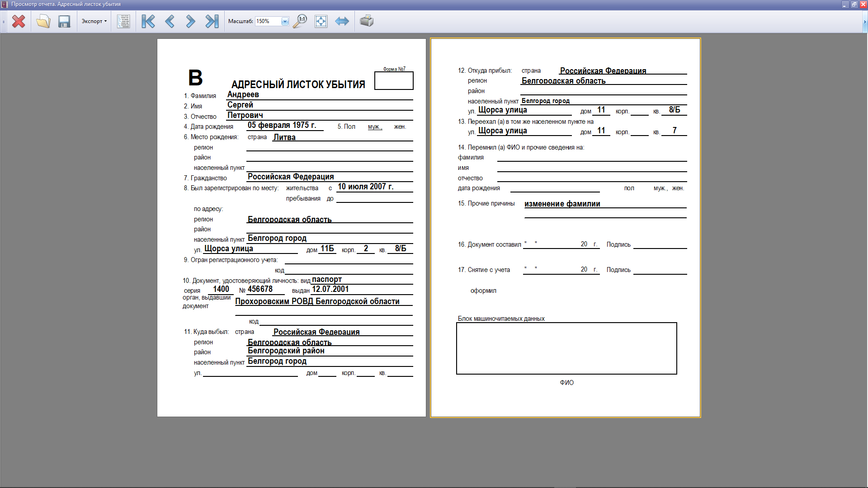Click the 'Форма №7' box
The height and width of the screenshot is (488, 868).
(394, 80)
